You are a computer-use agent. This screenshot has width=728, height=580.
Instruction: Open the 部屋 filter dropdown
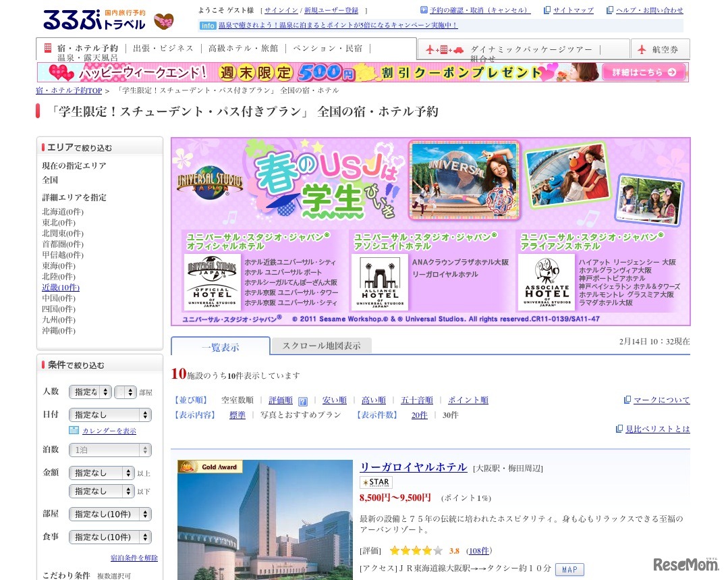[x=110, y=514]
